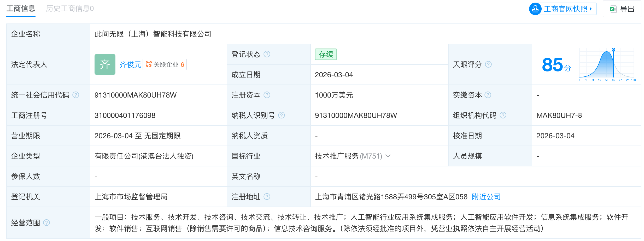Open help icon beside 组织机构代码
This screenshot has height=241, width=644.
(x=503, y=115)
